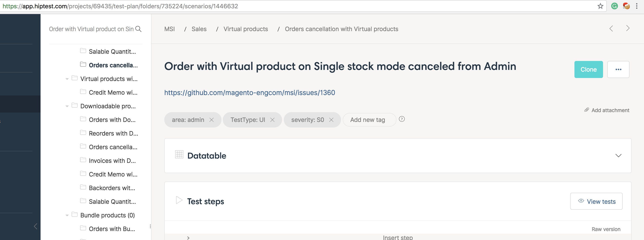
Task: Click the Add new tag field
Action: point(367,120)
